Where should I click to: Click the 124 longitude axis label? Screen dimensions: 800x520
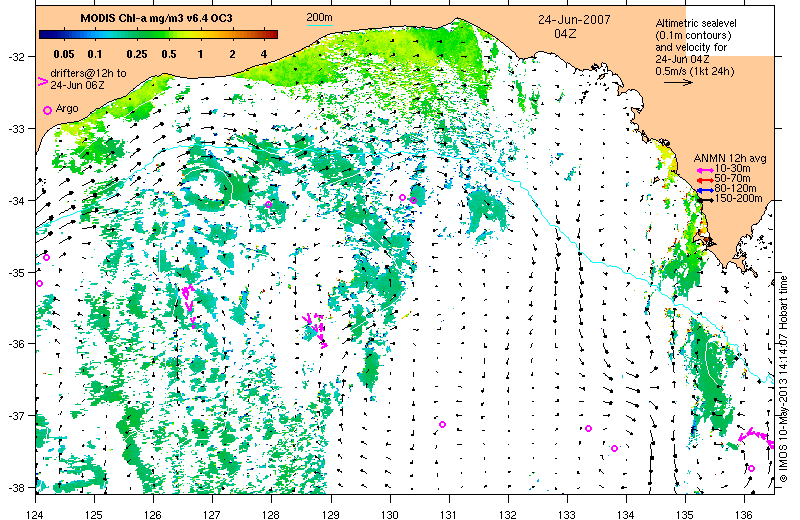(x=35, y=513)
